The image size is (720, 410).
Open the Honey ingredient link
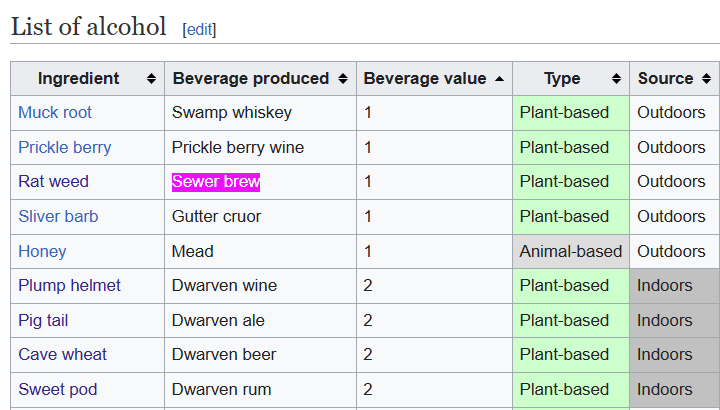point(42,252)
